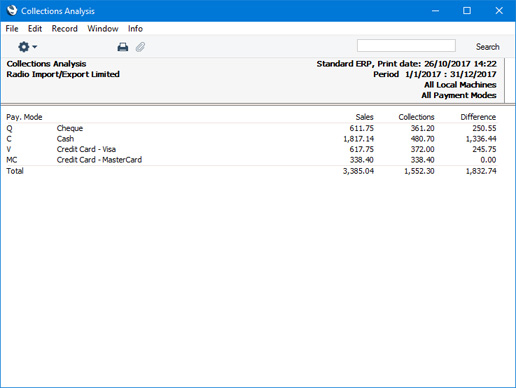516x388 pixels.
Task: Click the Cheque payment mode row
Action: tap(251, 128)
